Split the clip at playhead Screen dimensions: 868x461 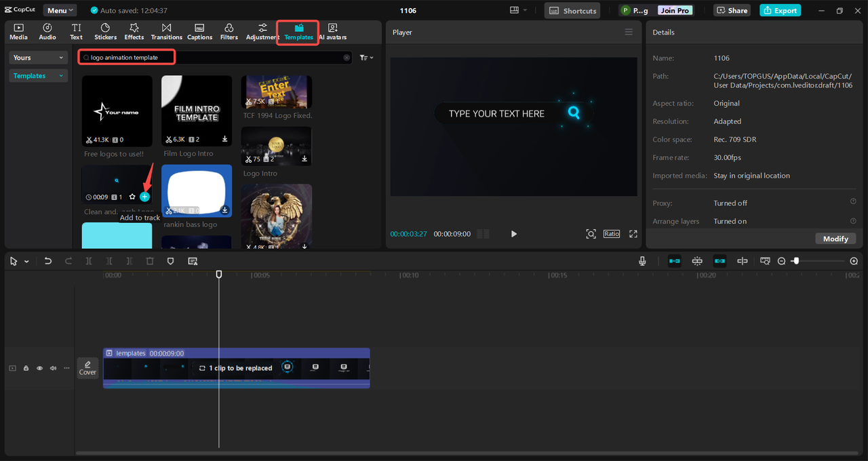click(x=89, y=261)
